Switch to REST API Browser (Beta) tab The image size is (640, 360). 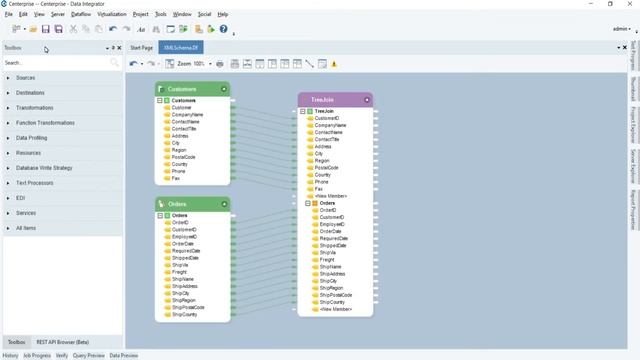[x=62, y=342]
